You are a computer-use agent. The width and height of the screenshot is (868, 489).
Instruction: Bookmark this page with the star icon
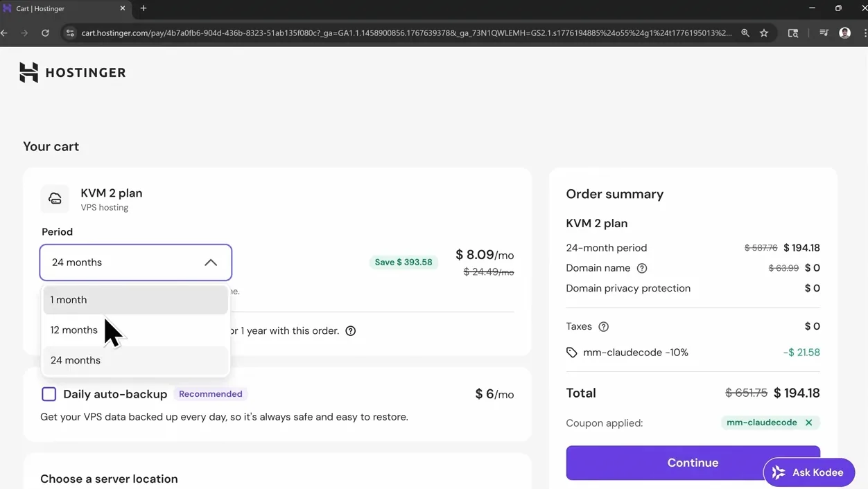click(x=764, y=33)
